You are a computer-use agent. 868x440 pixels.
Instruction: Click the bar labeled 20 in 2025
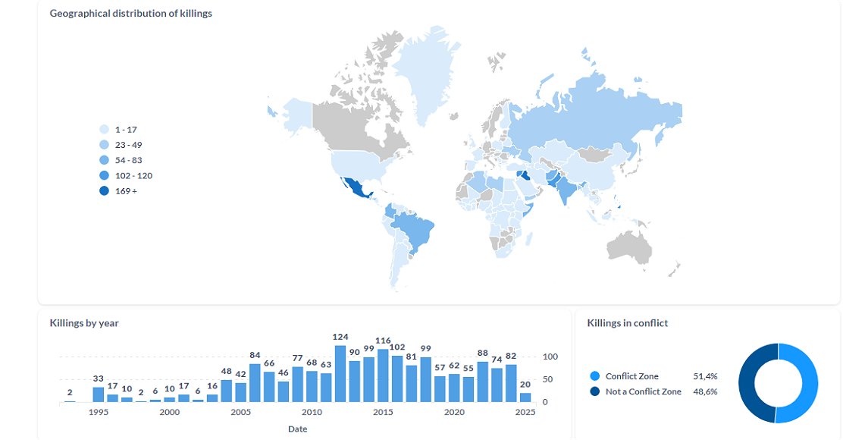pyautogui.click(x=525, y=398)
